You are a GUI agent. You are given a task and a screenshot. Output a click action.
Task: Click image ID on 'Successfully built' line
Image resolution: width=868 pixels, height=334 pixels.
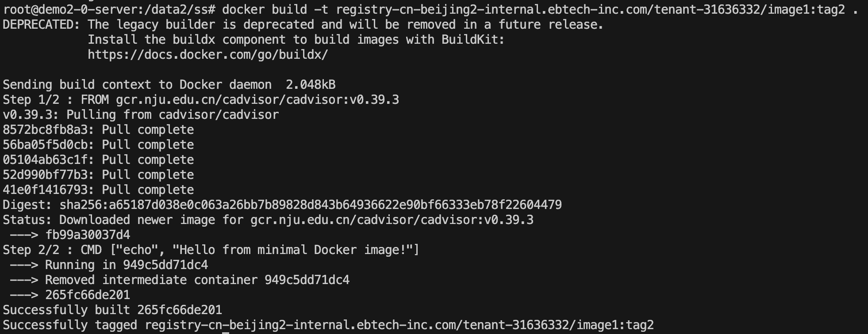[180, 310]
